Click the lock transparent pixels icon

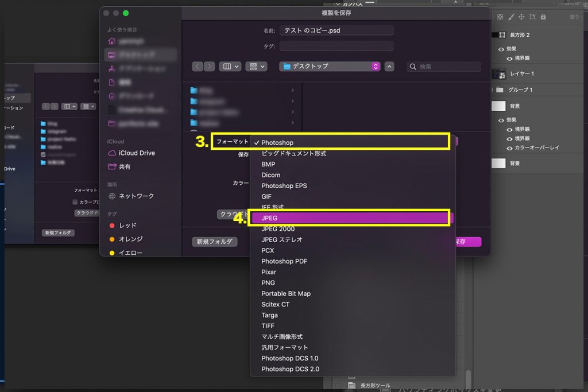point(500,17)
